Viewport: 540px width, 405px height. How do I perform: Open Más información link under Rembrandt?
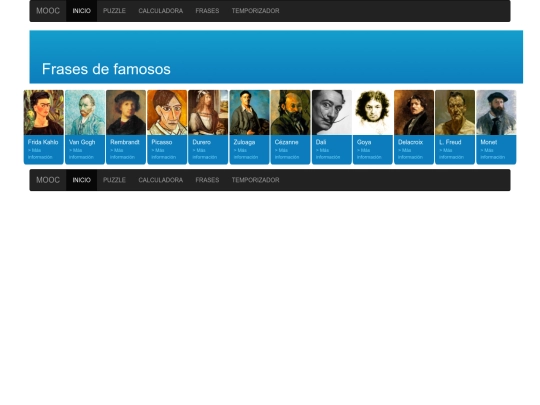122,154
